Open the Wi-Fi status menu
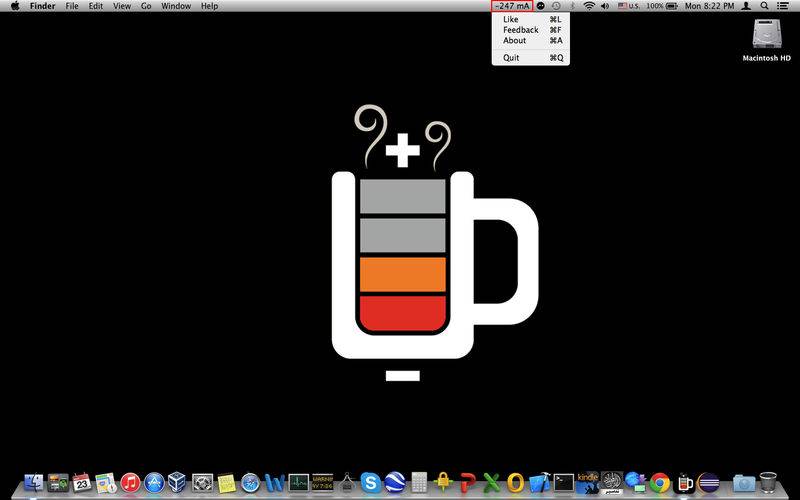The height and width of the screenshot is (500, 800). click(589, 6)
